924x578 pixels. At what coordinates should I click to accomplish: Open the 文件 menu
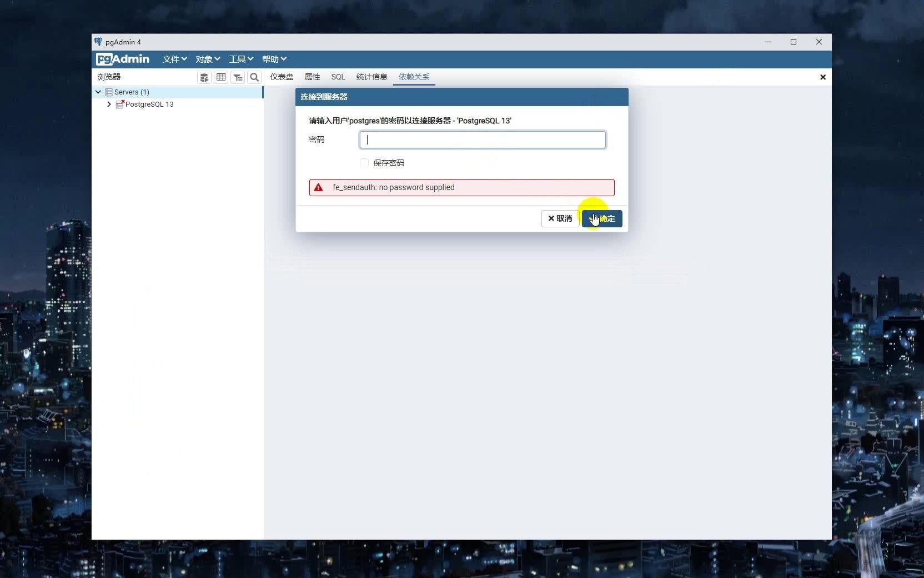click(x=174, y=59)
